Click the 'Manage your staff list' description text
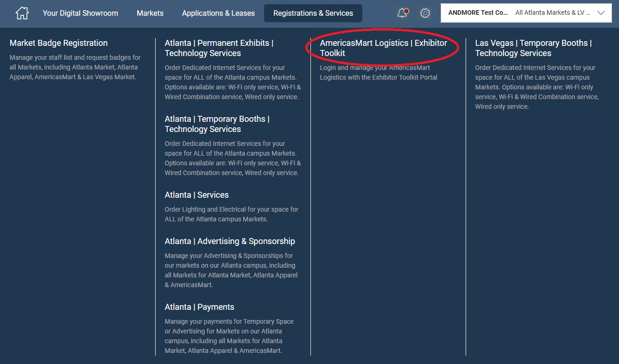This screenshot has width=619, height=364. [76, 67]
